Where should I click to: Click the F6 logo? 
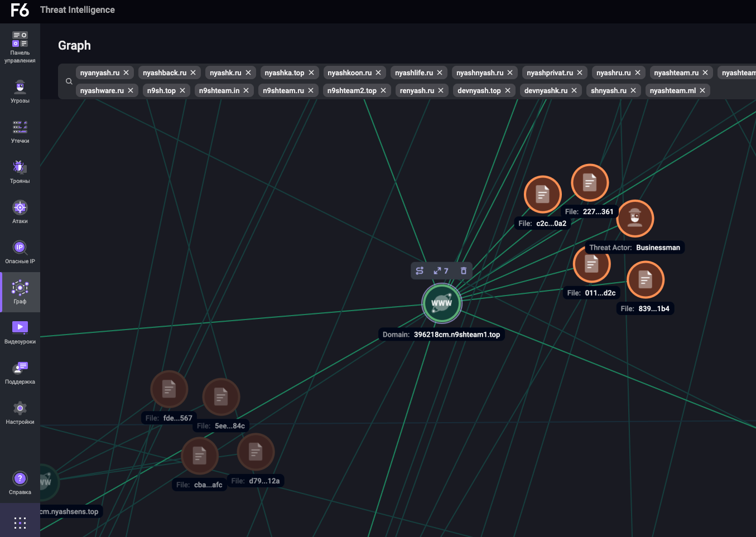click(x=20, y=10)
